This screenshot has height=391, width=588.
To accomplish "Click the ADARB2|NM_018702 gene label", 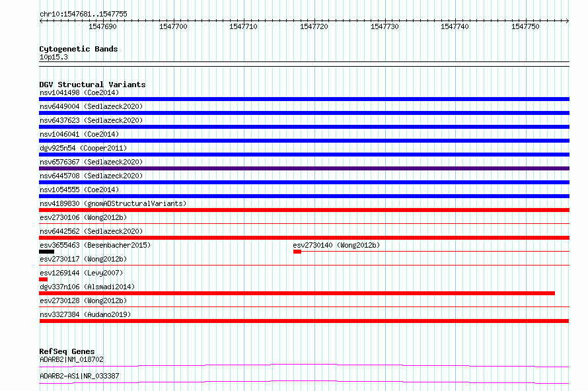I will 71,359.
